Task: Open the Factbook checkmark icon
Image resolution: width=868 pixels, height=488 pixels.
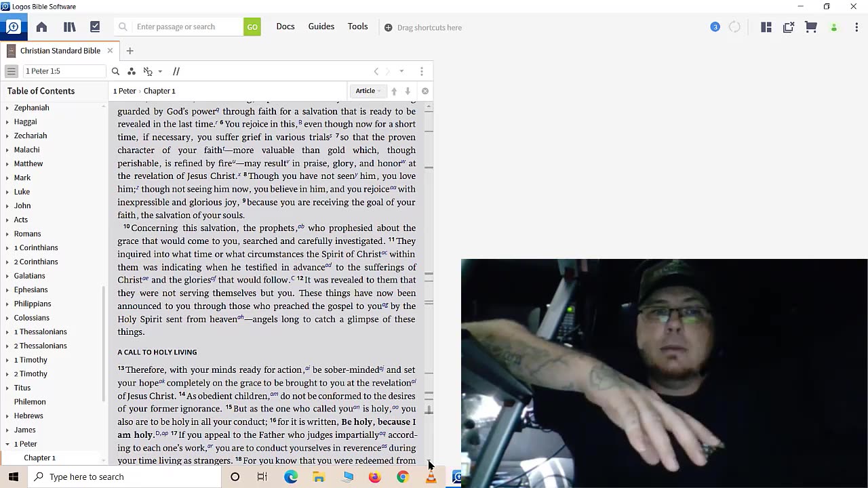Action: pyautogui.click(x=95, y=27)
